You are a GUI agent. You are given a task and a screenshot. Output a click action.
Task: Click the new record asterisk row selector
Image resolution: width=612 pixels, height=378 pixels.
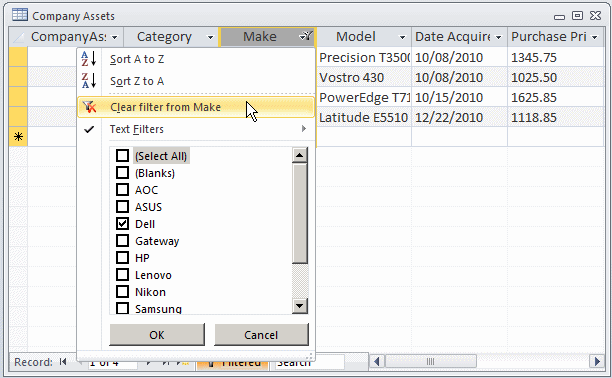pyautogui.click(x=18, y=137)
